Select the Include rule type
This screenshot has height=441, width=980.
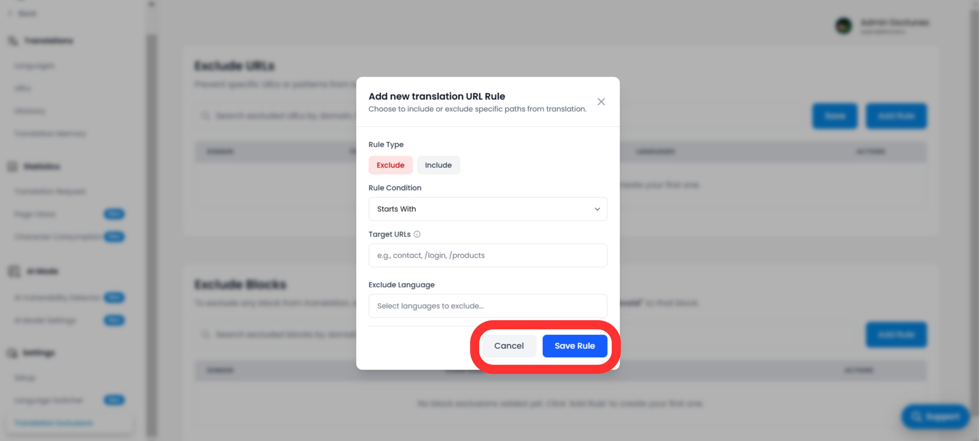pos(438,165)
